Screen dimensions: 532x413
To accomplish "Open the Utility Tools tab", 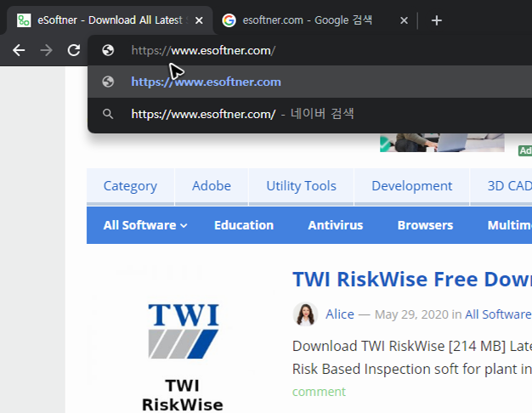I will pos(302,186).
